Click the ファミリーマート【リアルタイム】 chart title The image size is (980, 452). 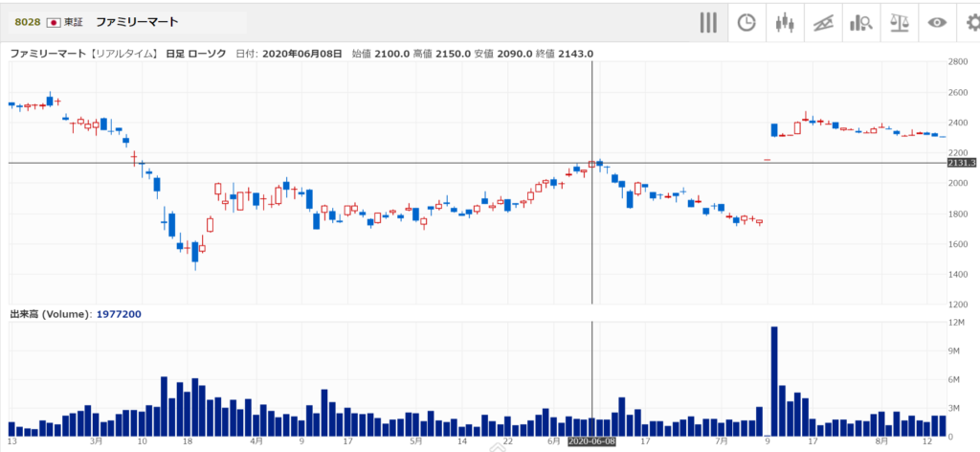[x=82, y=54]
